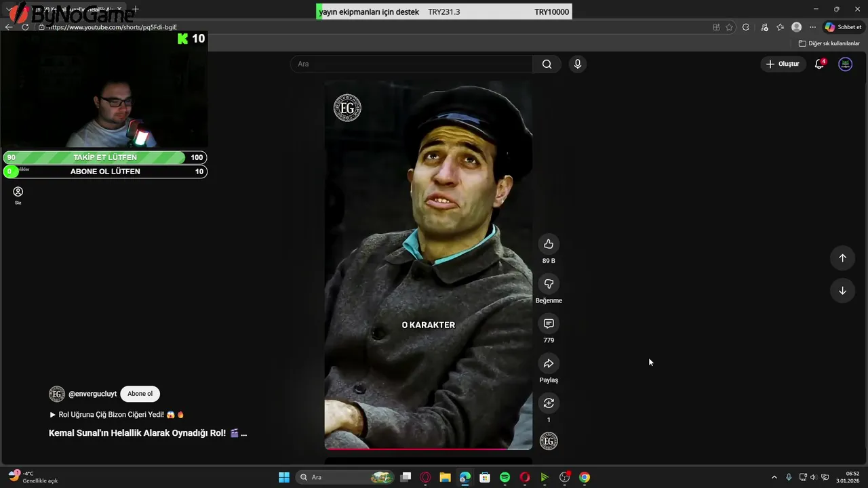This screenshot has width=868, height=488.
Task: Start voice search with the microphone
Action: [x=578, y=64]
